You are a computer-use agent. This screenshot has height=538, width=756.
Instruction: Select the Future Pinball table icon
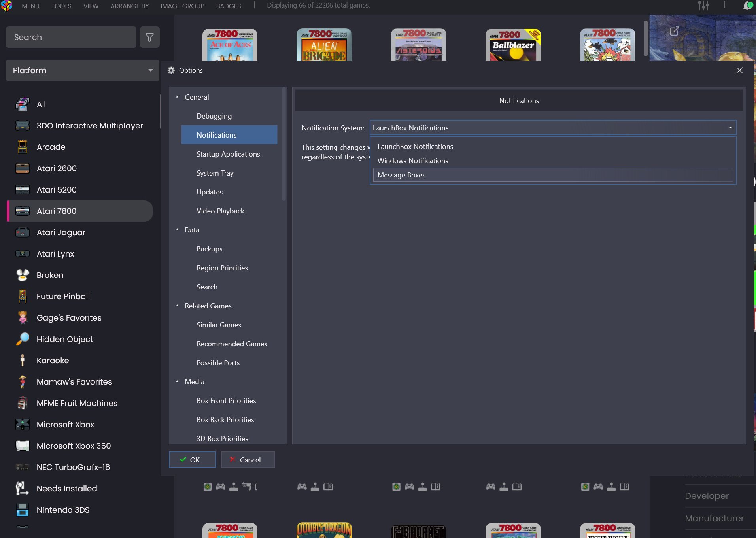[23, 296]
